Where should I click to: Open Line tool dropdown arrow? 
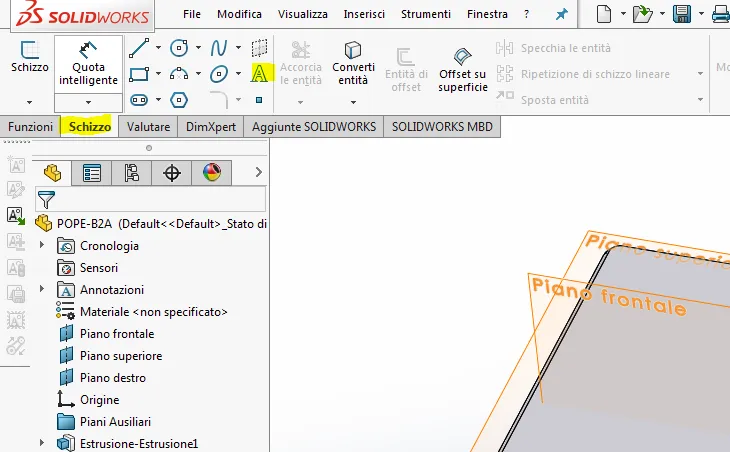158,47
